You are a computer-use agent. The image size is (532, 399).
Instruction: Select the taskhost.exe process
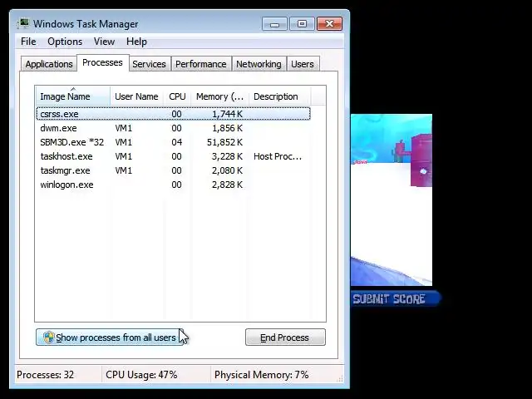(x=173, y=156)
